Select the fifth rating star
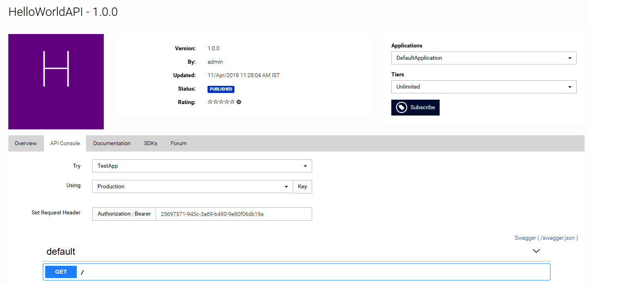Screen dimensions: 644x284 tap(232, 102)
